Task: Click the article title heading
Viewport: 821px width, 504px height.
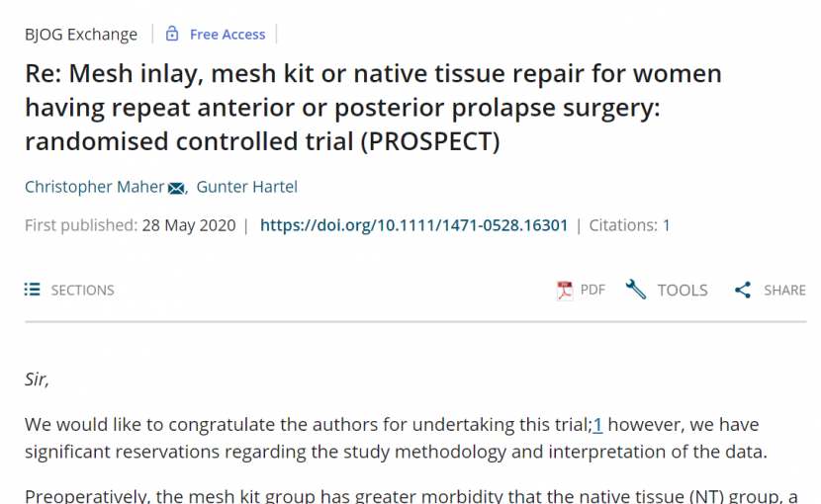Action: 373,108
